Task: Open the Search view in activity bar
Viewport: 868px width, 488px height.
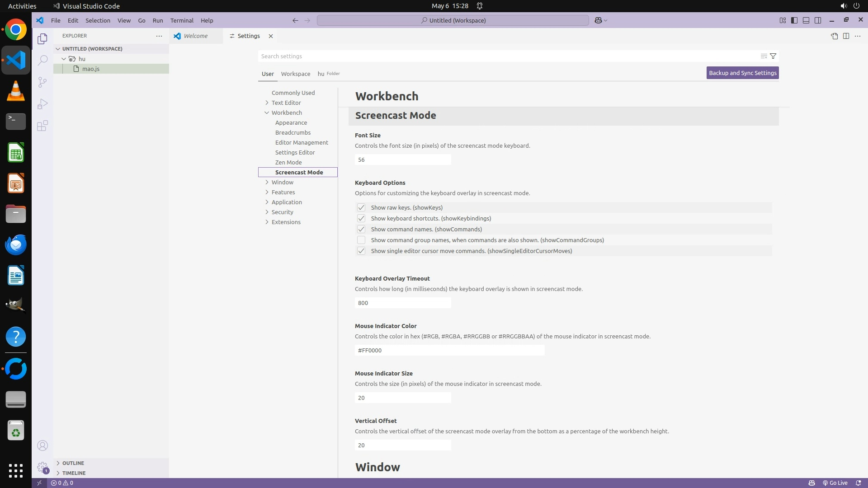Action: coord(42,60)
